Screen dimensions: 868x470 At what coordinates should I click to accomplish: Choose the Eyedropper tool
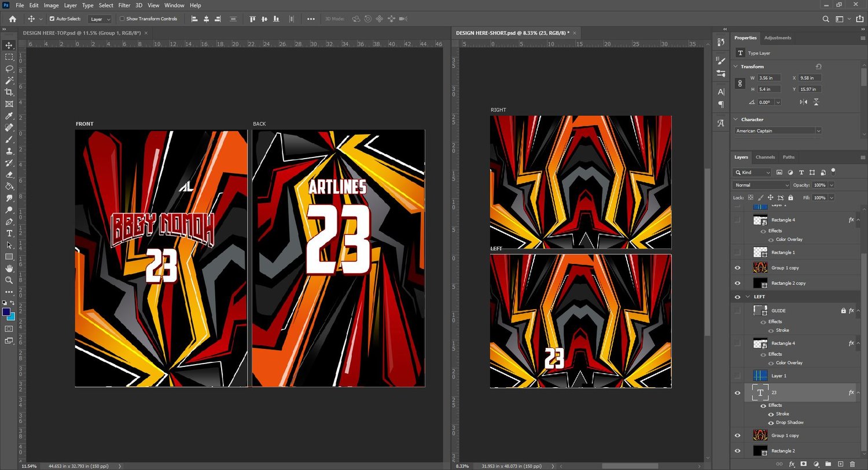click(x=9, y=116)
